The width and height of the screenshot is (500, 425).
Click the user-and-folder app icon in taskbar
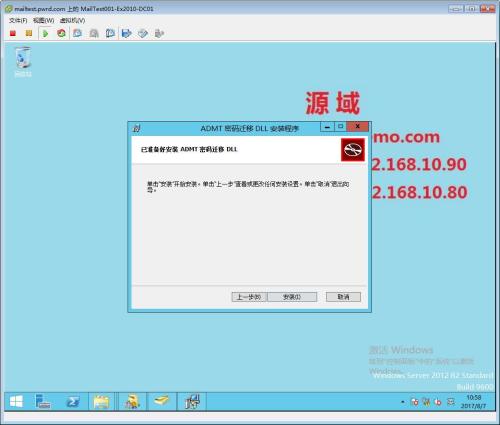pyautogui.click(x=132, y=401)
